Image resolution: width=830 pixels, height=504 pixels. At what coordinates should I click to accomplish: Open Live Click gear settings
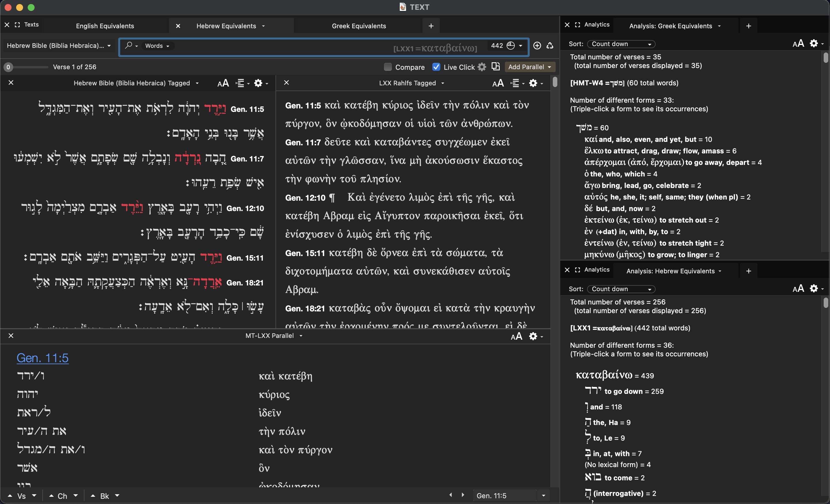(482, 67)
